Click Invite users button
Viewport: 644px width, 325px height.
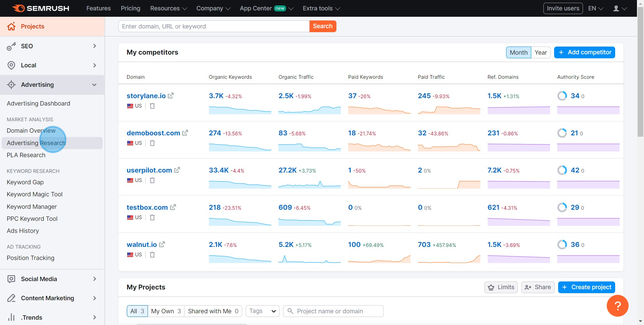point(563,8)
